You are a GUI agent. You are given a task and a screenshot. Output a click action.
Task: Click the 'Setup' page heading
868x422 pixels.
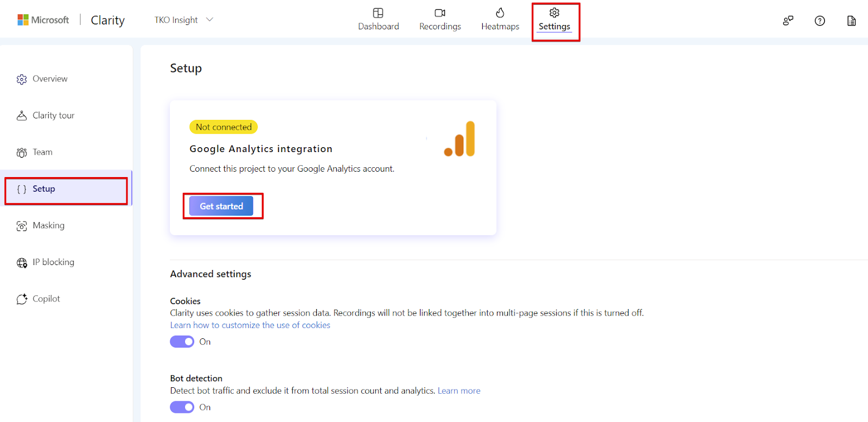[x=186, y=68]
